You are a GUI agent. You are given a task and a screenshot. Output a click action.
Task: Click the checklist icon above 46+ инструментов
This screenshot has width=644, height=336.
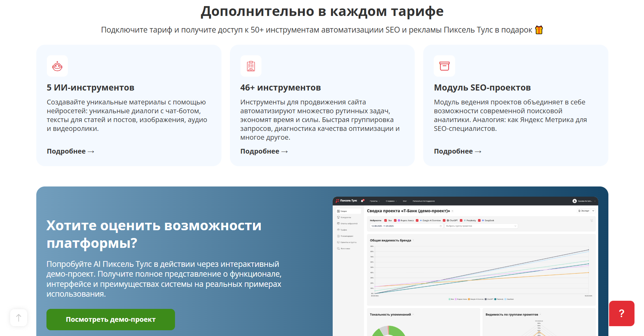251,66
